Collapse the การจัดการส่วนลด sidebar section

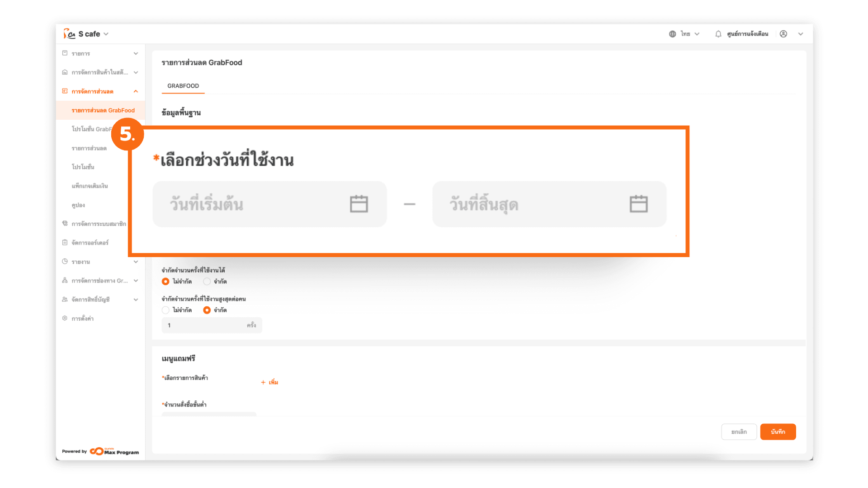pos(136,91)
